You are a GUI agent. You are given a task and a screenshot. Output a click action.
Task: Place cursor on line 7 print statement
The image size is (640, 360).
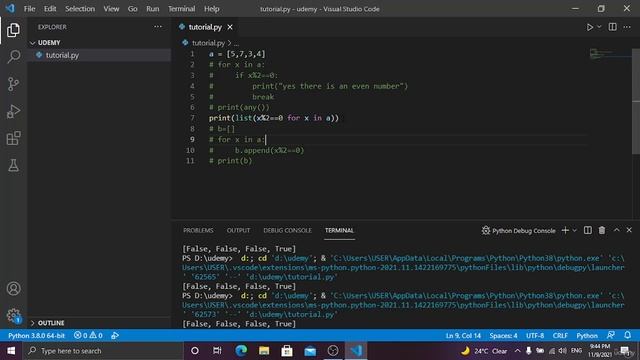click(x=273, y=118)
